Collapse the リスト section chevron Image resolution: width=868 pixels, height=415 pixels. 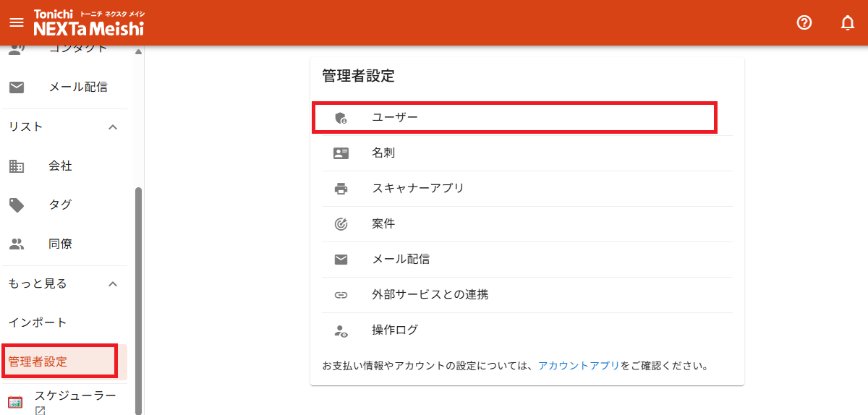[112, 127]
